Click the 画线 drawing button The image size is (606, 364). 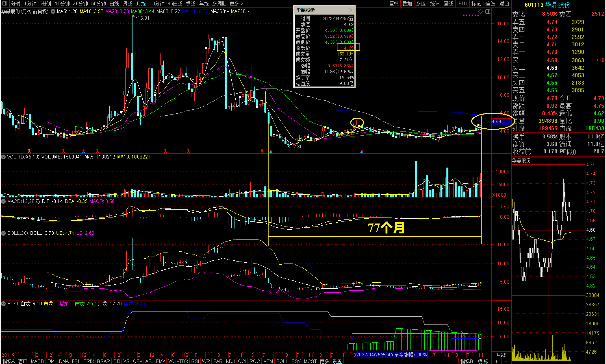pyautogui.click(x=448, y=3)
